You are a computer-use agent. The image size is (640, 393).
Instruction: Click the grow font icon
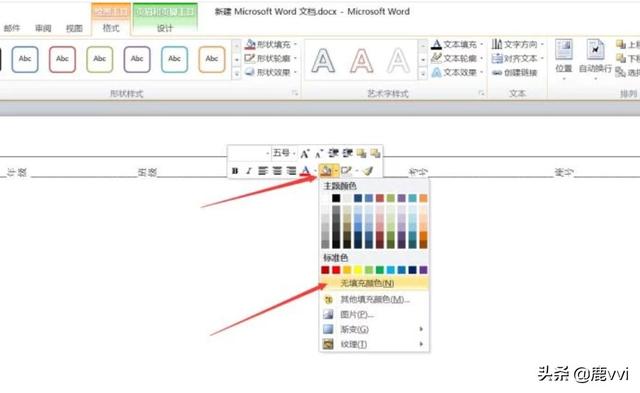304,153
